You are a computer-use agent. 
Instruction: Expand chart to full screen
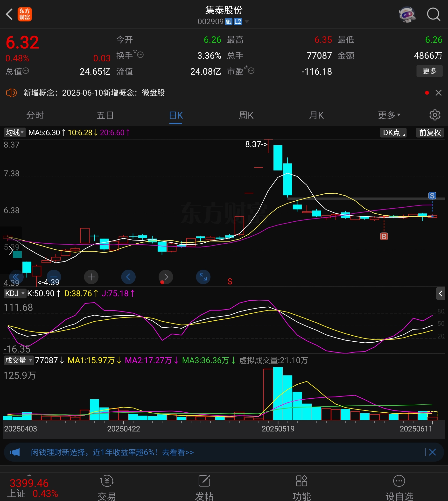203,277
